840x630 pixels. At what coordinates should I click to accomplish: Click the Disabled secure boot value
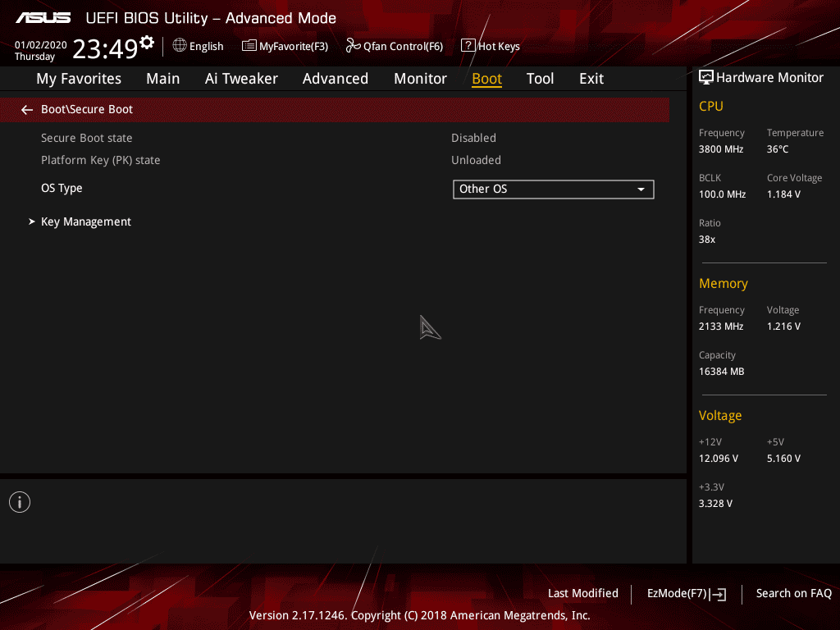tap(473, 138)
